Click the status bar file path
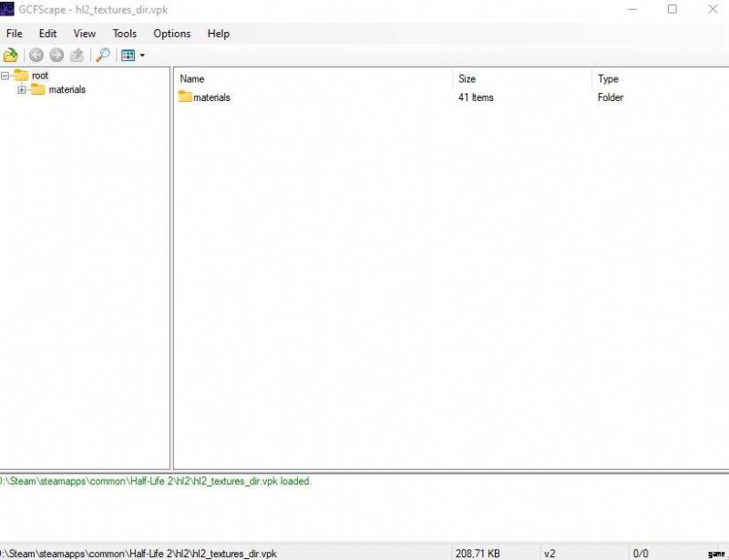Image resolution: width=729 pixels, height=560 pixels. click(x=139, y=554)
